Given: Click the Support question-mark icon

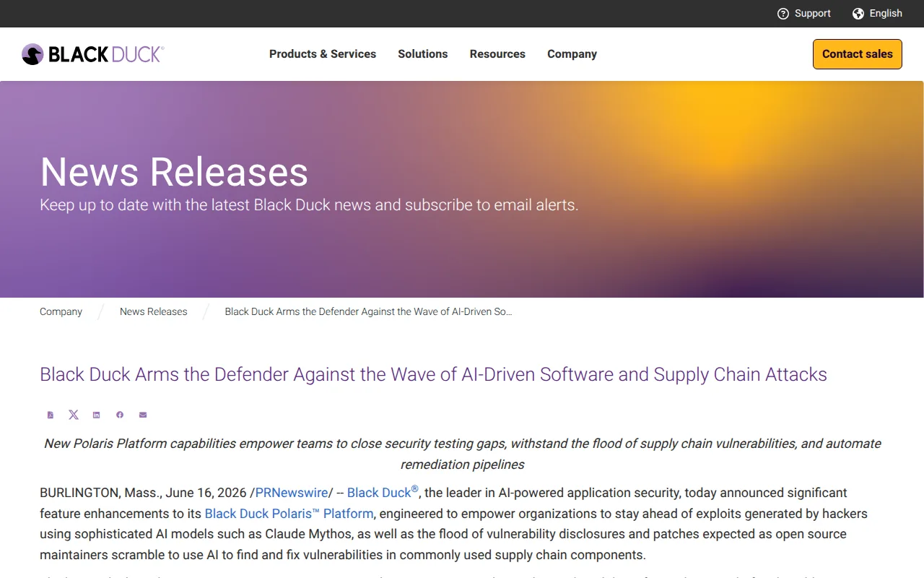Looking at the screenshot, I should click(783, 14).
